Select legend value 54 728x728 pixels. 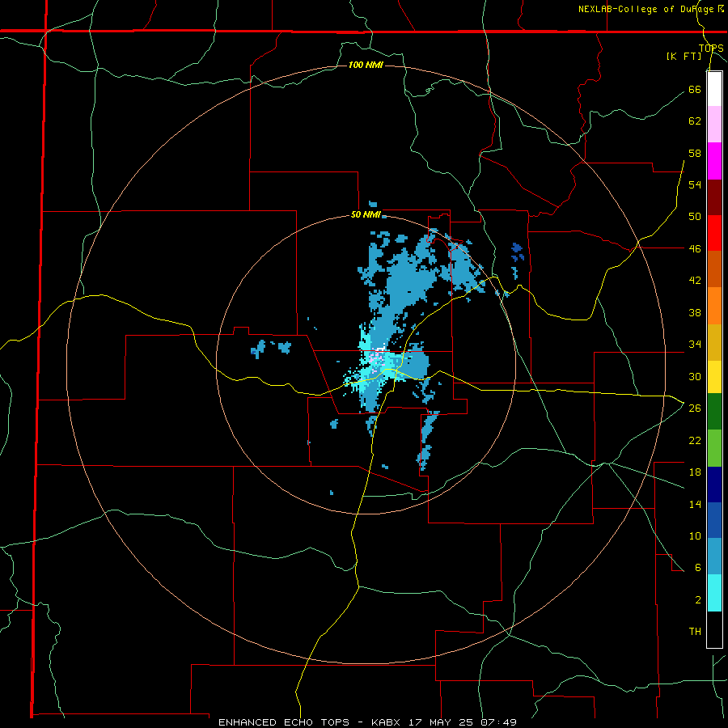tap(695, 184)
